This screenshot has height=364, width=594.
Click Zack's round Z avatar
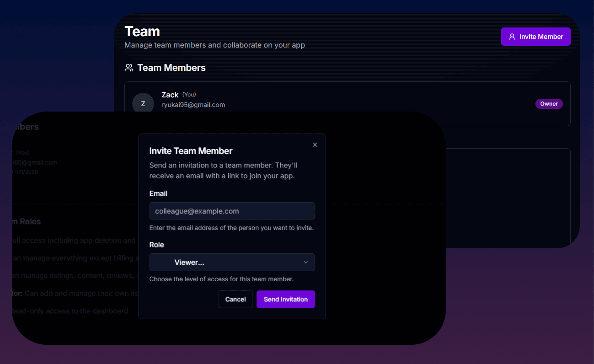(x=143, y=104)
